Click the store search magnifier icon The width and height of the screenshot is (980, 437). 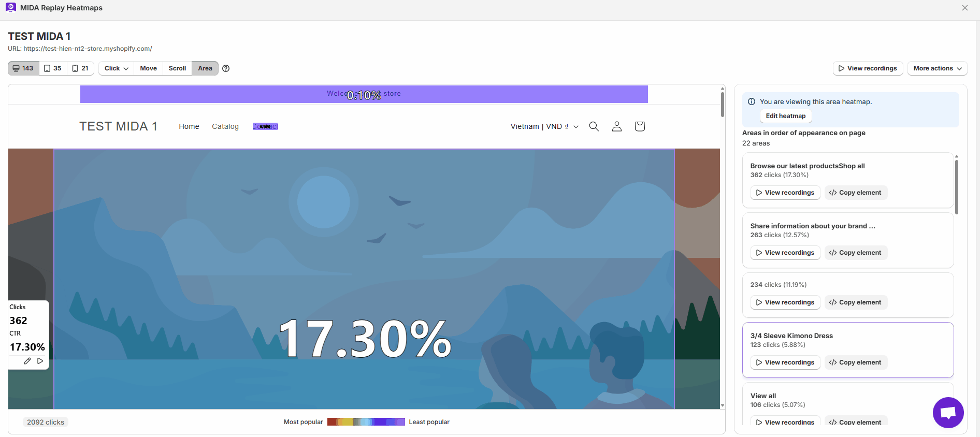click(x=594, y=126)
